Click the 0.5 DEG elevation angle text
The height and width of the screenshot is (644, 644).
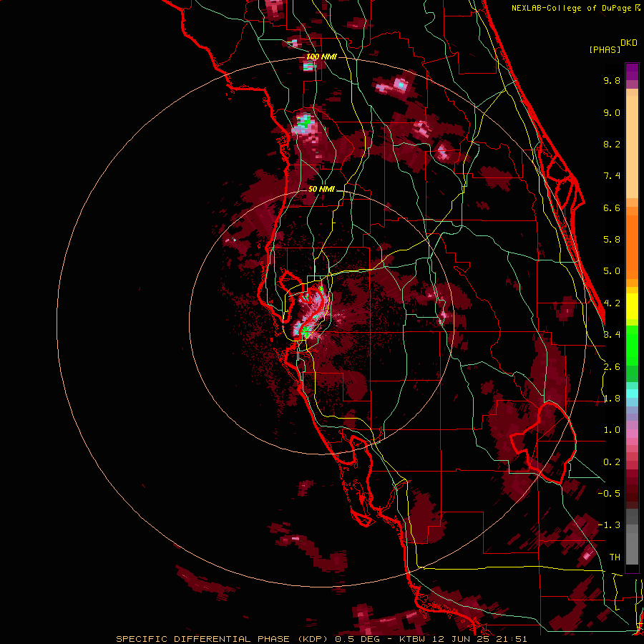358,639
